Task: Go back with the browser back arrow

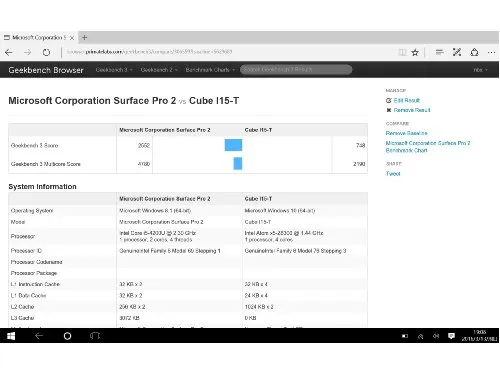Action: coord(9,52)
